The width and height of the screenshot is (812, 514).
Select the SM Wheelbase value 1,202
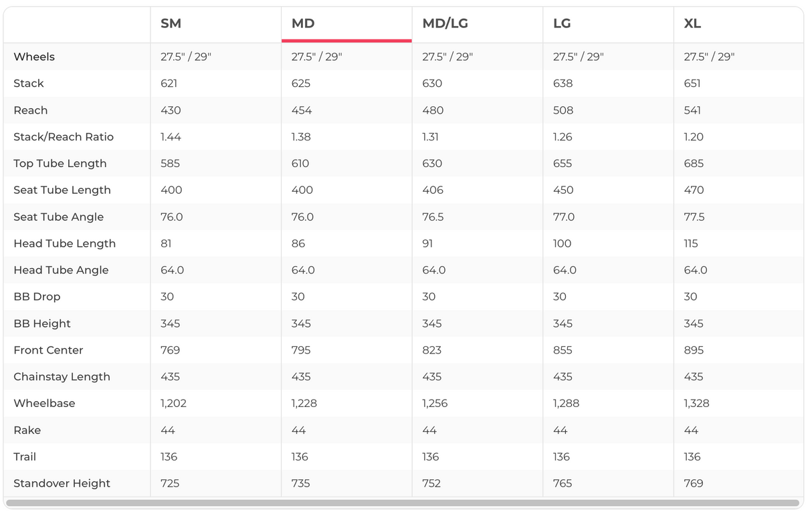173,404
